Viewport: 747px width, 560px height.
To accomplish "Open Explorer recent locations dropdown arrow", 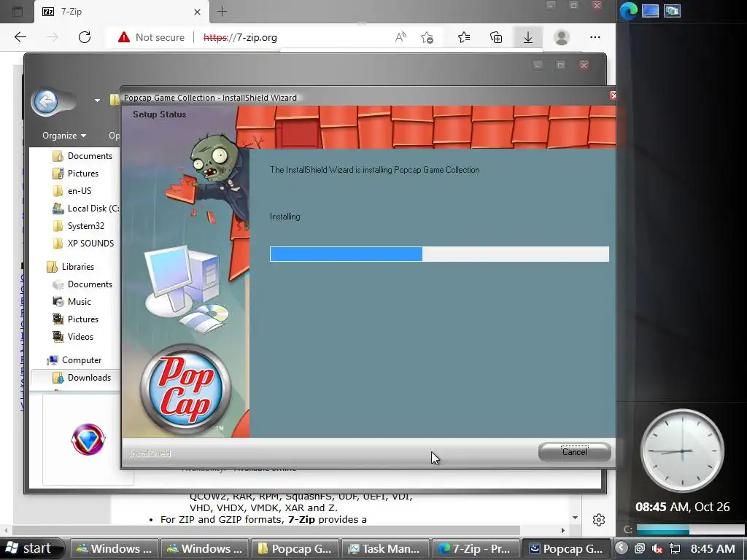I will pyautogui.click(x=97, y=101).
